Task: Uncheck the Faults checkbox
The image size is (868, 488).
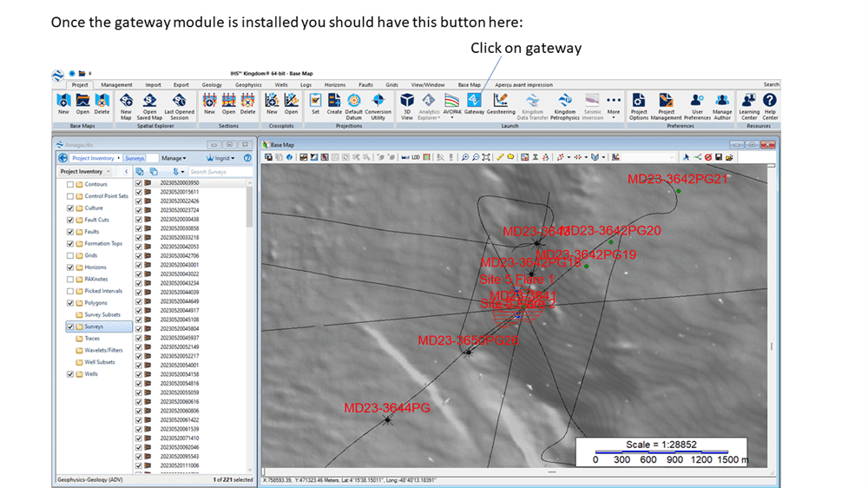Action: coord(70,232)
